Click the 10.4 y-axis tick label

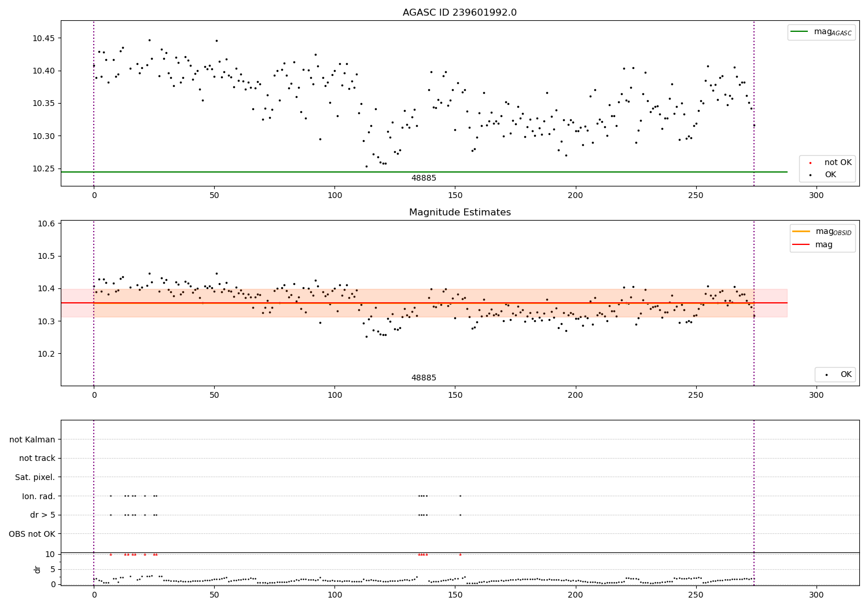46,289
